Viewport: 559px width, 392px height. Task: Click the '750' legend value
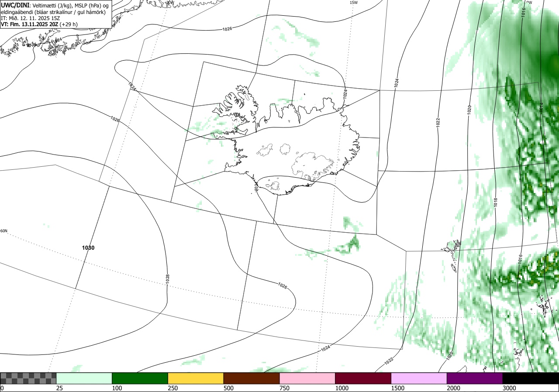tap(284, 388)
